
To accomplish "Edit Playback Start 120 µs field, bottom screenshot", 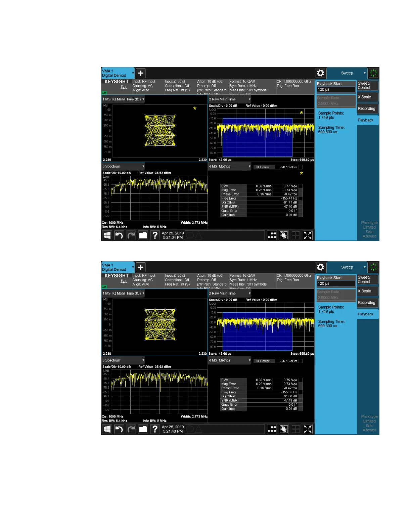I will pos(336,283).
